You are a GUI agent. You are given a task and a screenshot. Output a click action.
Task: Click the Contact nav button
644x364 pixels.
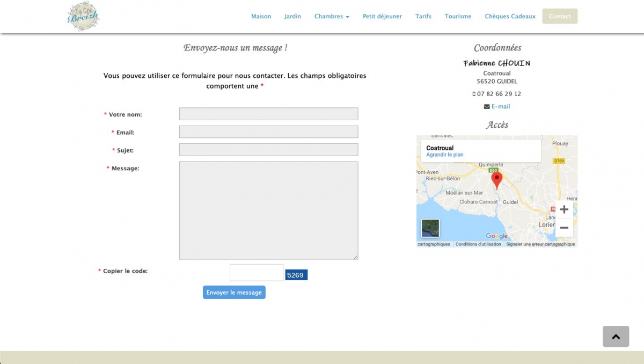pos(560,16)
